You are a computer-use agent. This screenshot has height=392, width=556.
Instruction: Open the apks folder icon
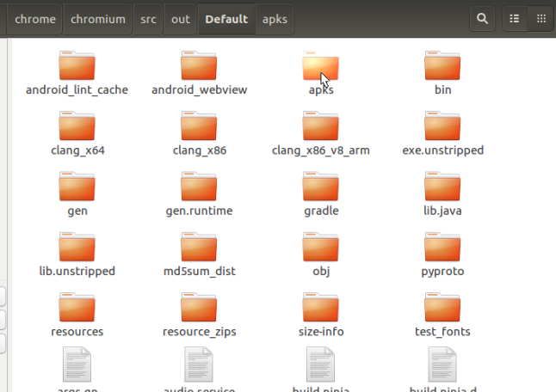(x=320, y=66)
